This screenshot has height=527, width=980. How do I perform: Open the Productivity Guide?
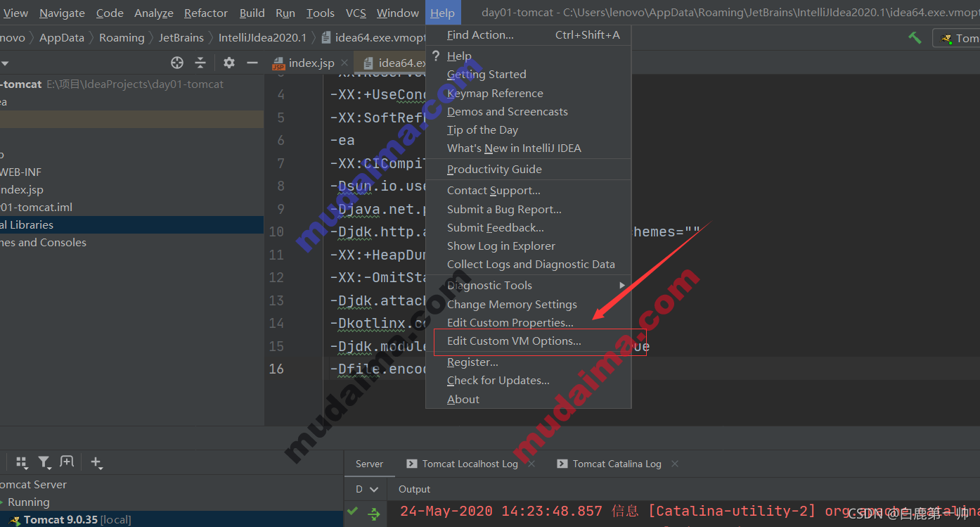pyautogui.click(x=529, y=169)
